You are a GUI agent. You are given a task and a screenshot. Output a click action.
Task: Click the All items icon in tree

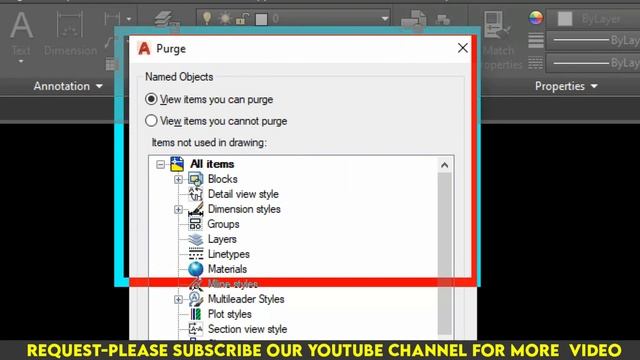[177, 164]
